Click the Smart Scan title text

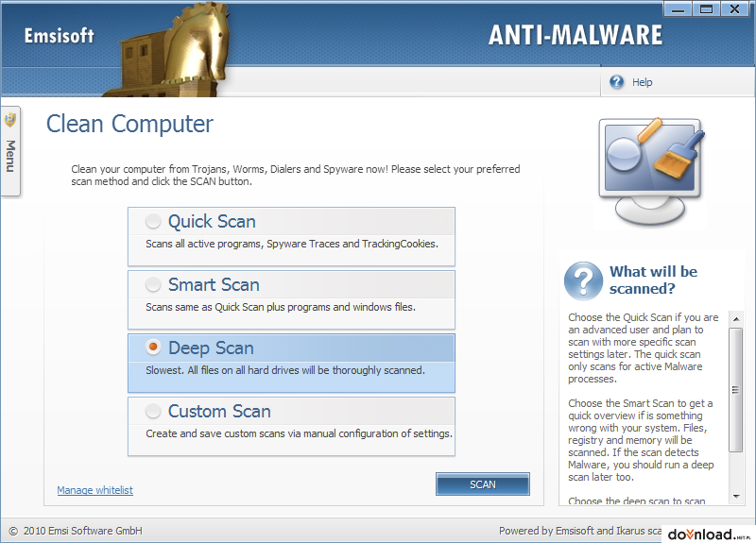pos(214,284)
